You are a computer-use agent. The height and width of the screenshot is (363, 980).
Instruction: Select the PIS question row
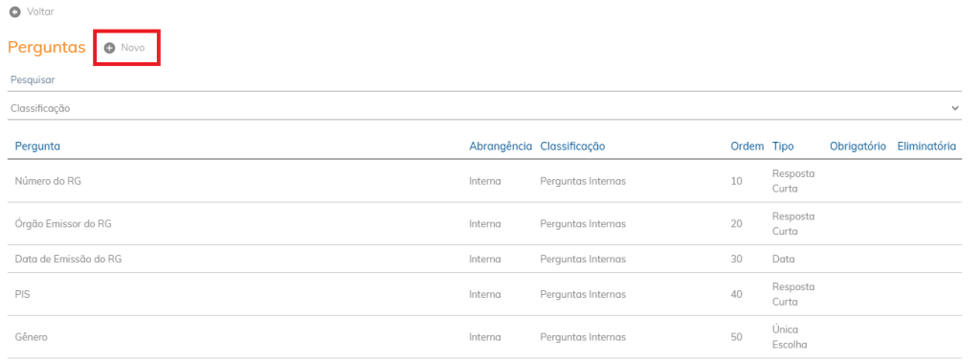tap(484, 294)
